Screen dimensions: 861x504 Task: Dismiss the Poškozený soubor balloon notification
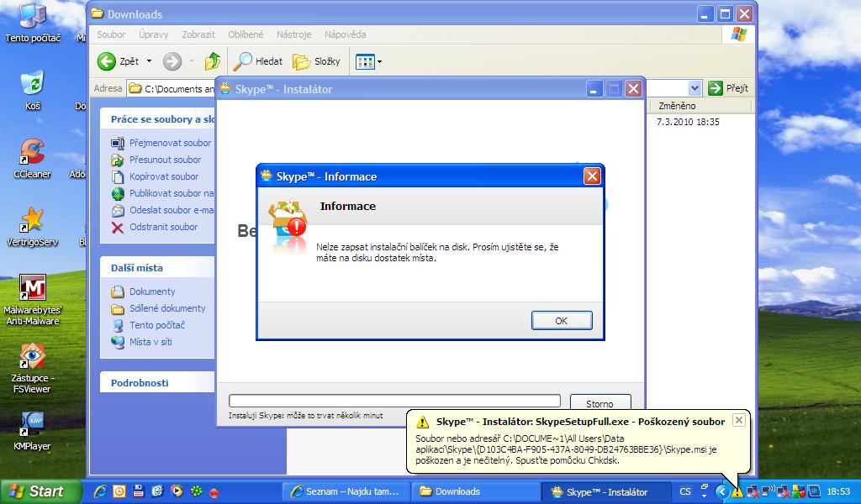coord(739,420)
